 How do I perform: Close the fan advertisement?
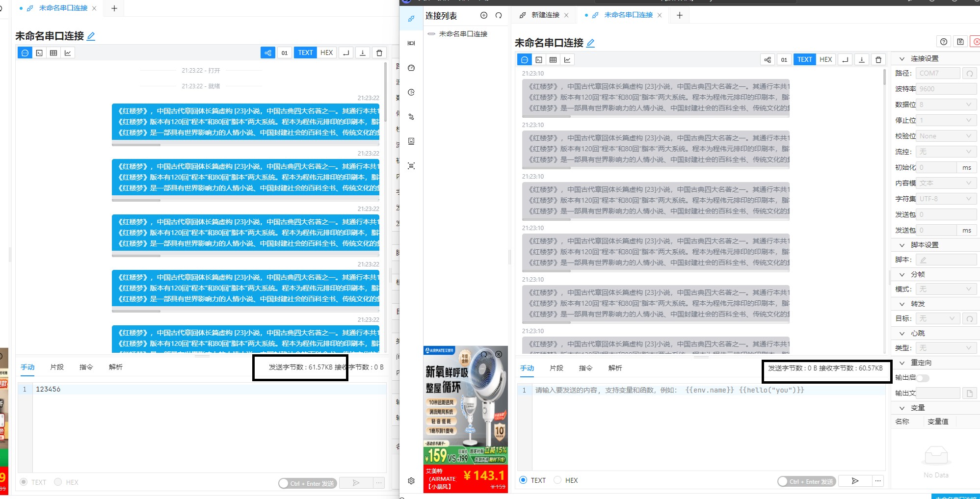click(499, 354)
